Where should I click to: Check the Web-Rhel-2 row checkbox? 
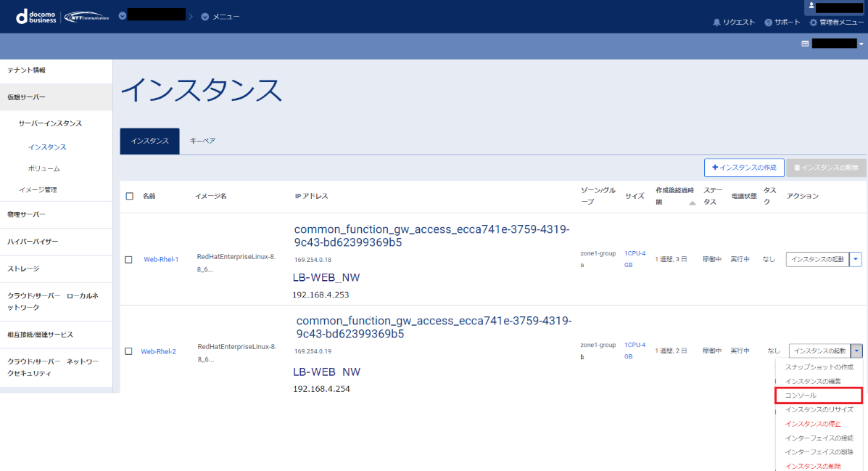click(x=128, y=351)
